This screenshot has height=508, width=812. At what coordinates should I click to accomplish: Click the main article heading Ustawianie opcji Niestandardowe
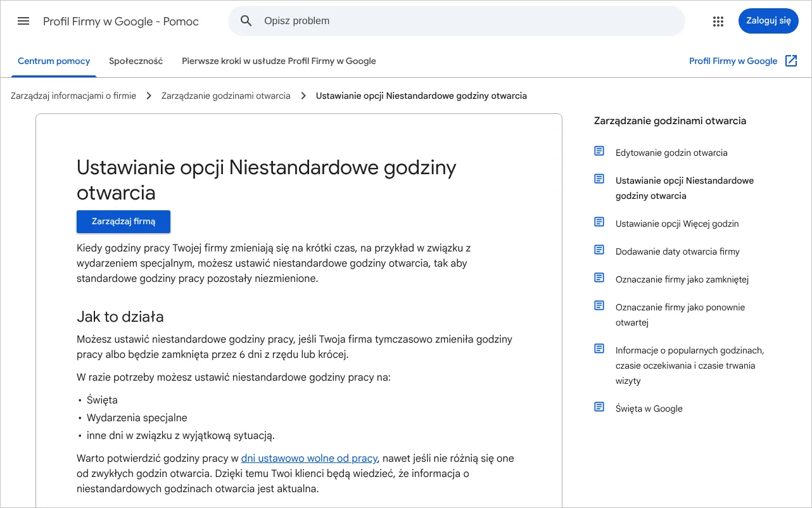tap(267, 180)
